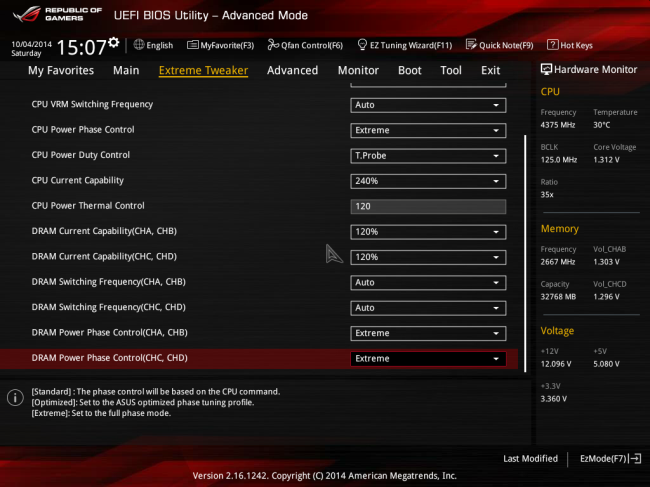650x487 pixels.
Task: Open Qfan Control via the fan icon
Action: pyautogui.click(x=273, y=44)
